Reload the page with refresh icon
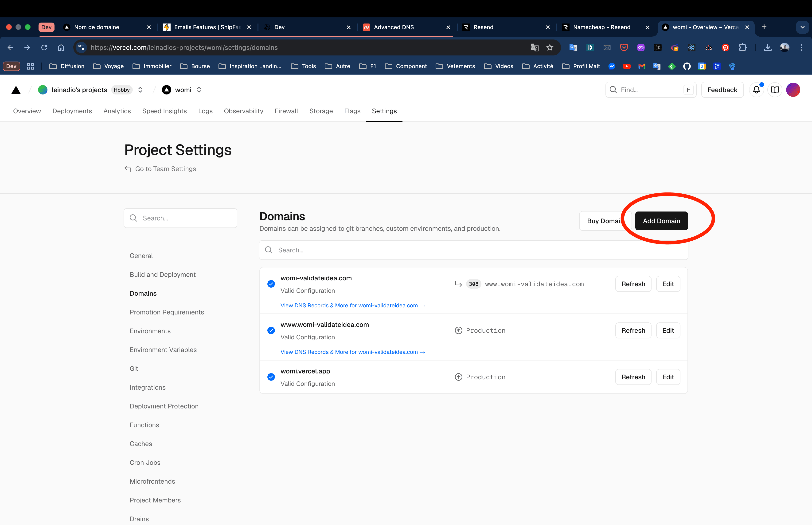 point(44,48)
